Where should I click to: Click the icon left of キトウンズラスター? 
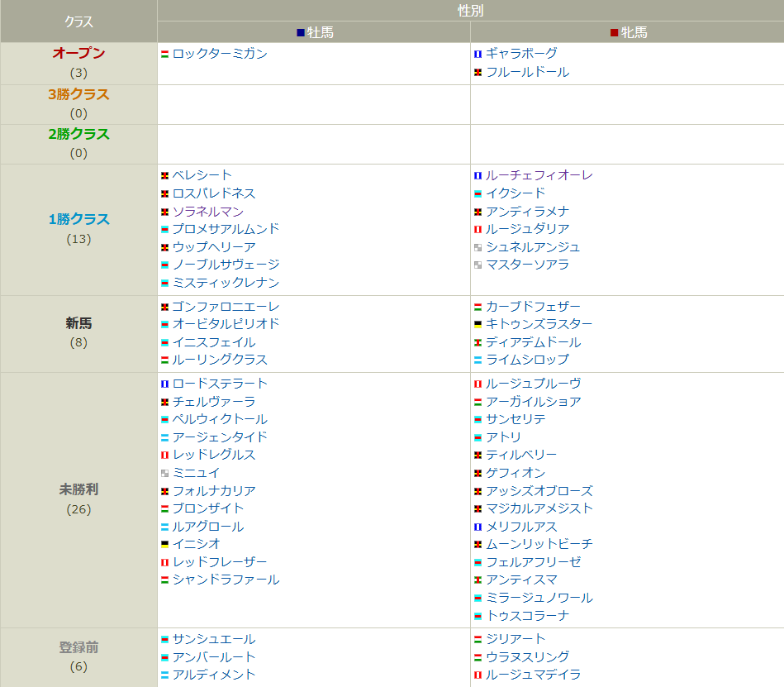pos(478,325)
